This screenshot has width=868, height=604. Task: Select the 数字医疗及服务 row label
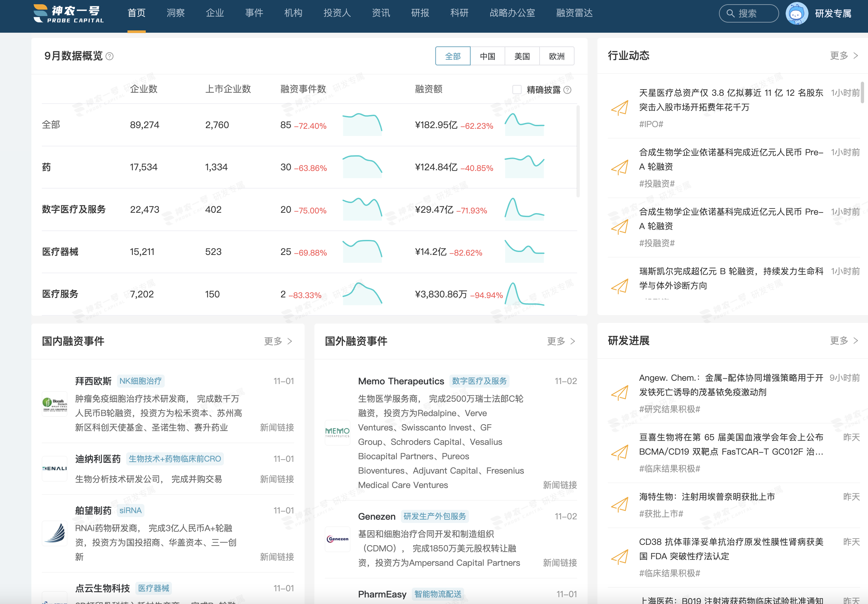(74, 209)
